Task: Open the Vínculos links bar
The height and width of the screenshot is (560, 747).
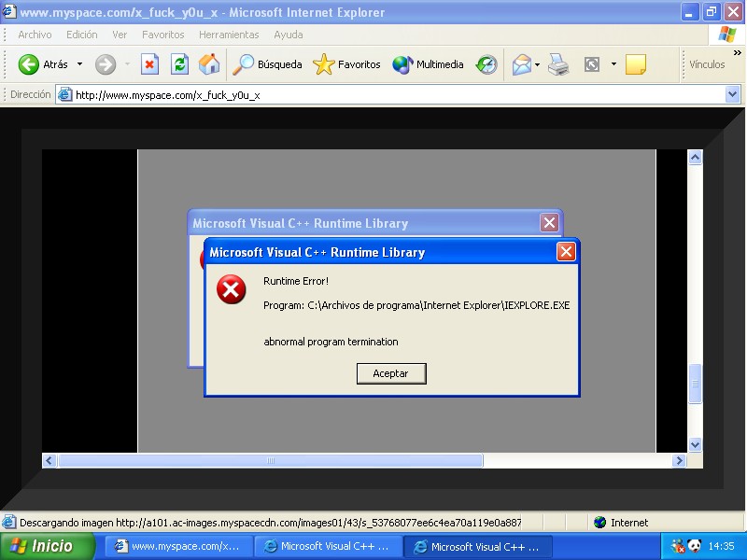Action: coord(707,64)
